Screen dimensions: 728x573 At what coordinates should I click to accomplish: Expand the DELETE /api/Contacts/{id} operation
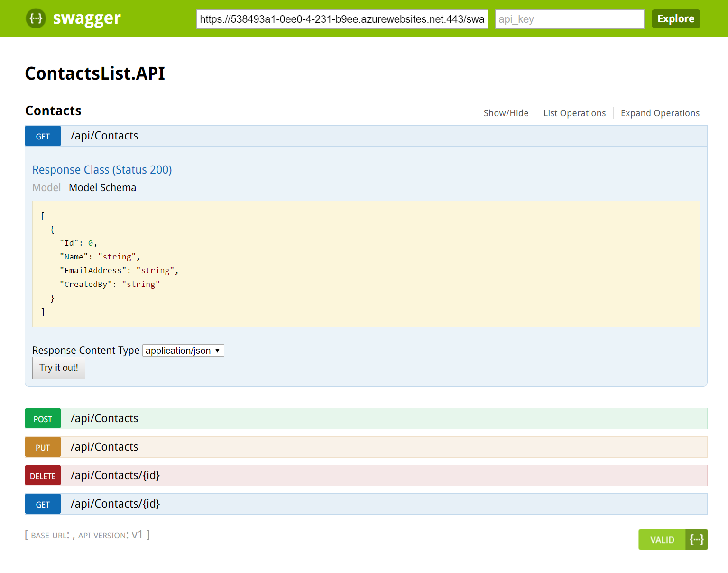pyautogui.click(x=115, y=475)
